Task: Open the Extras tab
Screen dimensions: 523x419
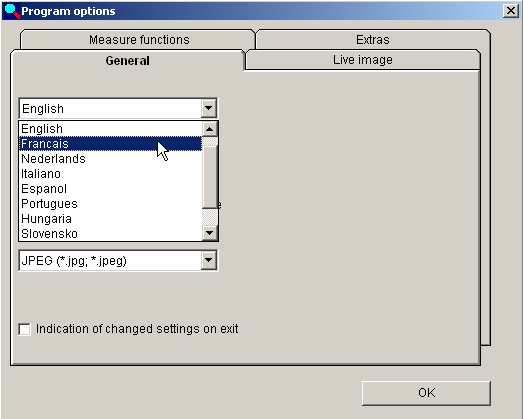Action: tap(373, 40)
